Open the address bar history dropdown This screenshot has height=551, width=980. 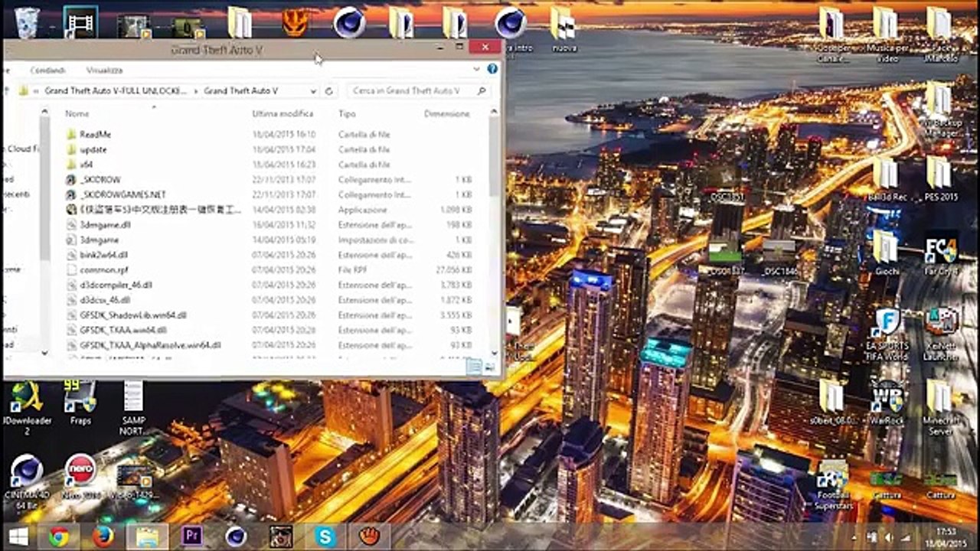[x=313, y=91]
